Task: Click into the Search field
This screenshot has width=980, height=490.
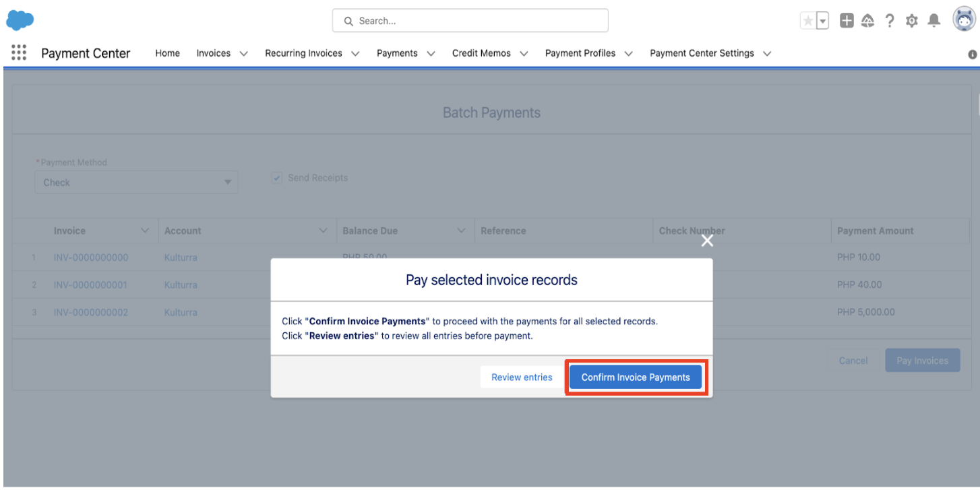Action: click(x=470, y=21)
